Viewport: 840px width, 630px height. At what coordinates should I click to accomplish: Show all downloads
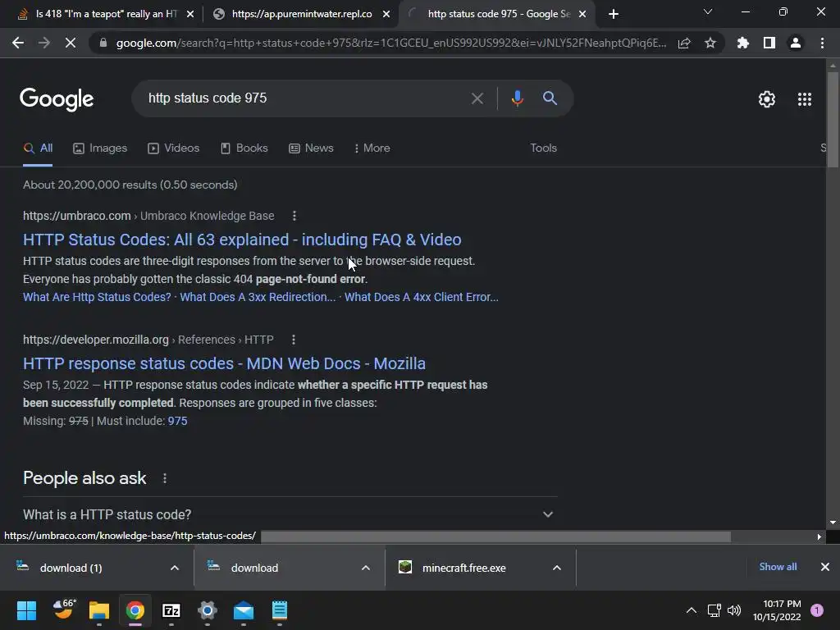click(x=778, y=567)
